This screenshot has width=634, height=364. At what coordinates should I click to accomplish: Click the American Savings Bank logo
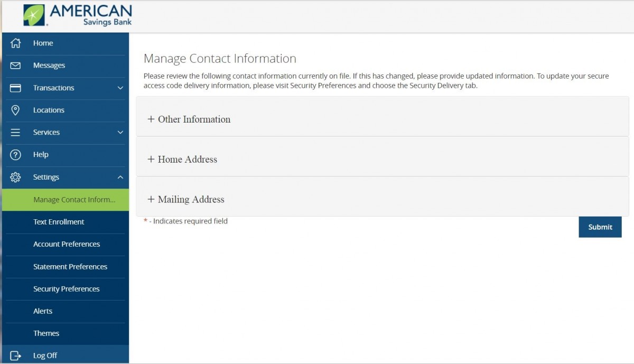coord(78,15)
